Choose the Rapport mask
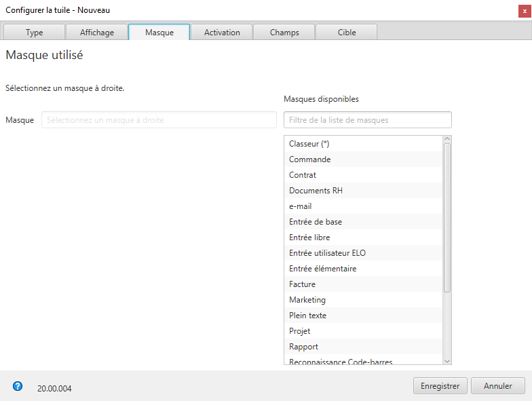The width and height of the screenshot is (532, 401). (x=364, y=346)
